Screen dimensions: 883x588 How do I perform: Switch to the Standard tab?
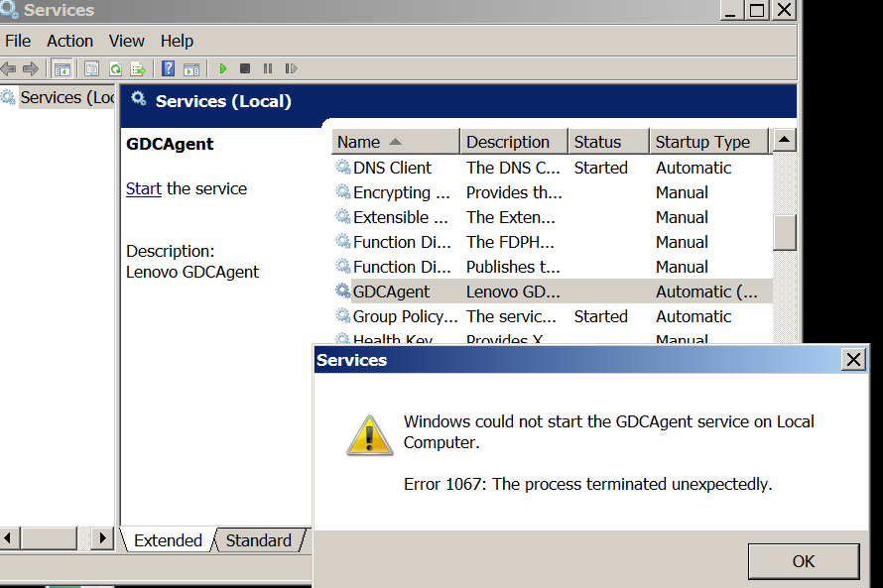pos(258,540)
